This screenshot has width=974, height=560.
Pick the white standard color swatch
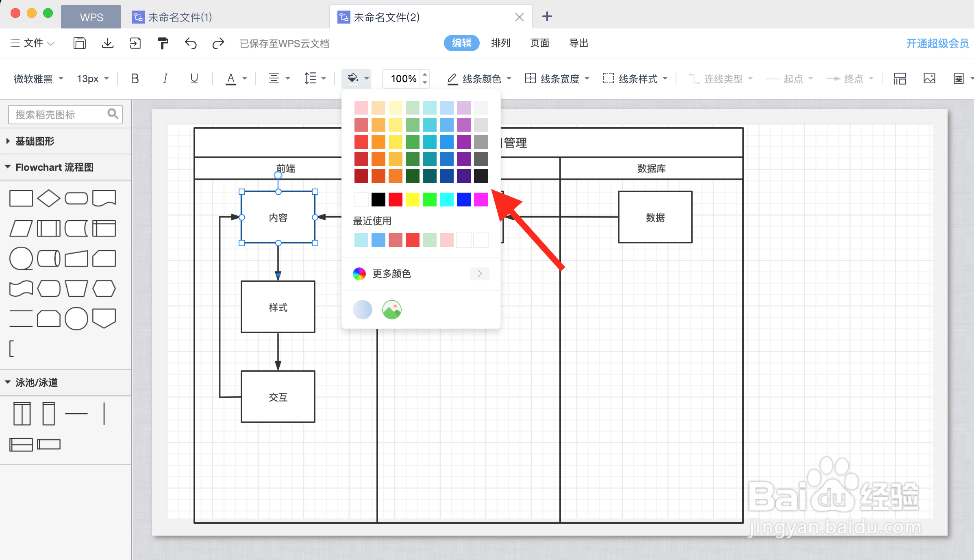(361, 200)
